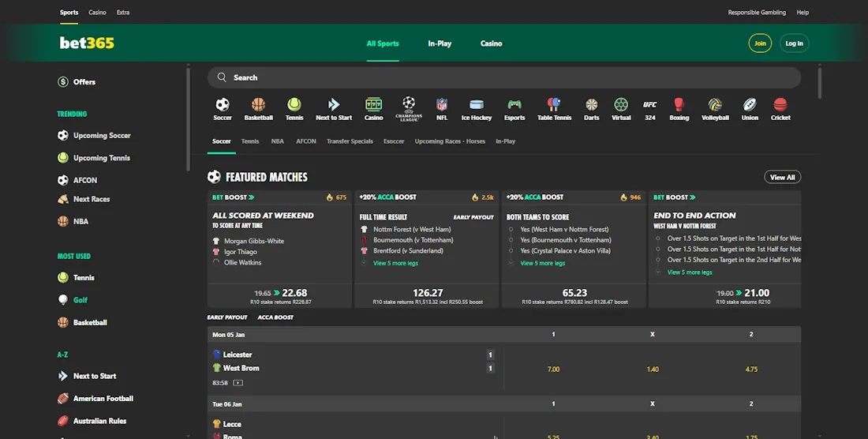Select the All Sports header tab
The image size is (868, 439).
pos(383,43)
